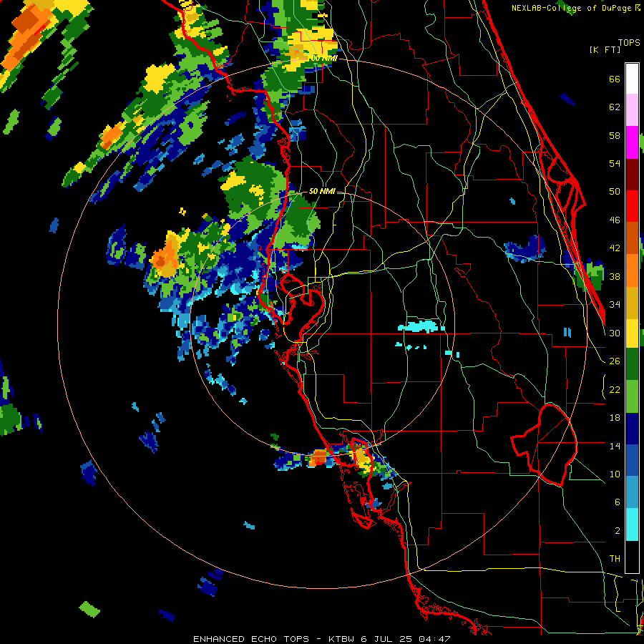Click the dark maroon swatch in the color bar
644x644 pixels.
coord(632,174)
